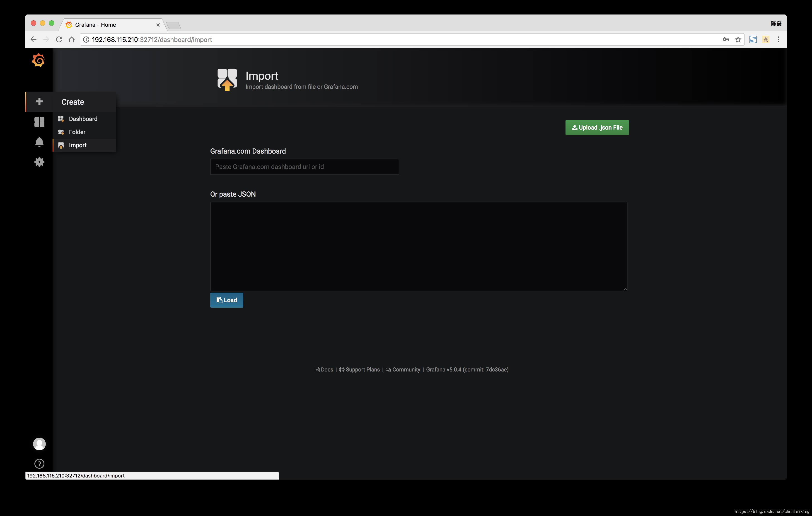
Task: Open the Configuration gear icon
Action: (x=39, y=162)
